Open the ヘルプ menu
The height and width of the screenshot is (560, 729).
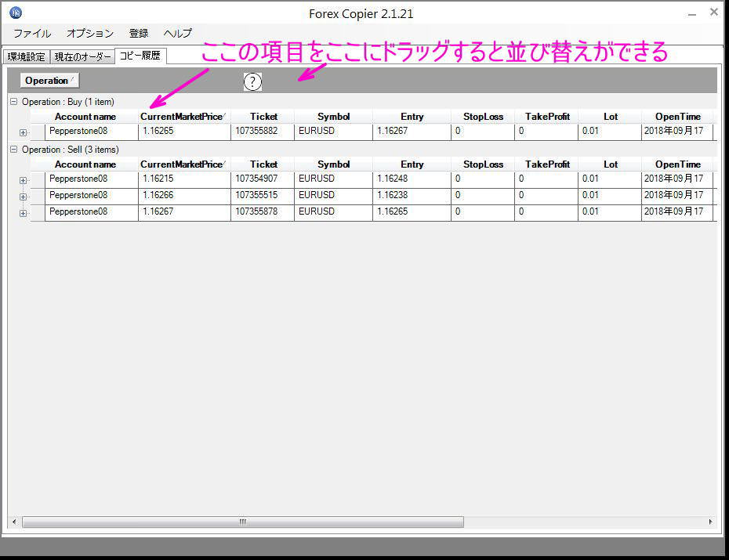click(178, 34)
